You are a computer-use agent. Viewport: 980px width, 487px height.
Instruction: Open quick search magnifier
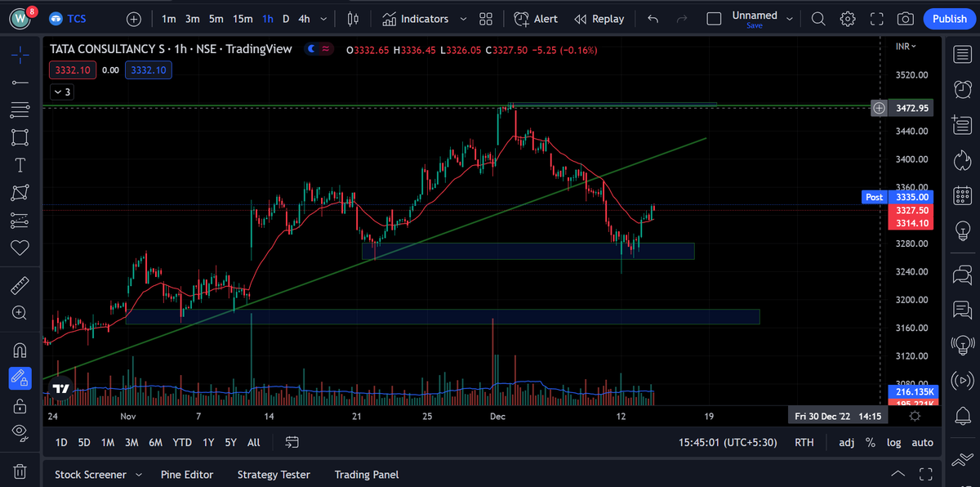818,19
